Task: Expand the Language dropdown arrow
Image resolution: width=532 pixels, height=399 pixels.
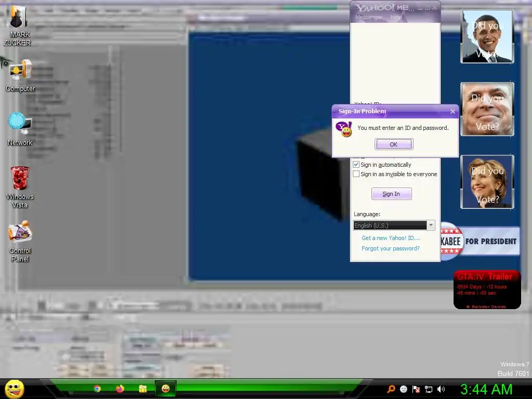Action: click(x=431, y=225)
